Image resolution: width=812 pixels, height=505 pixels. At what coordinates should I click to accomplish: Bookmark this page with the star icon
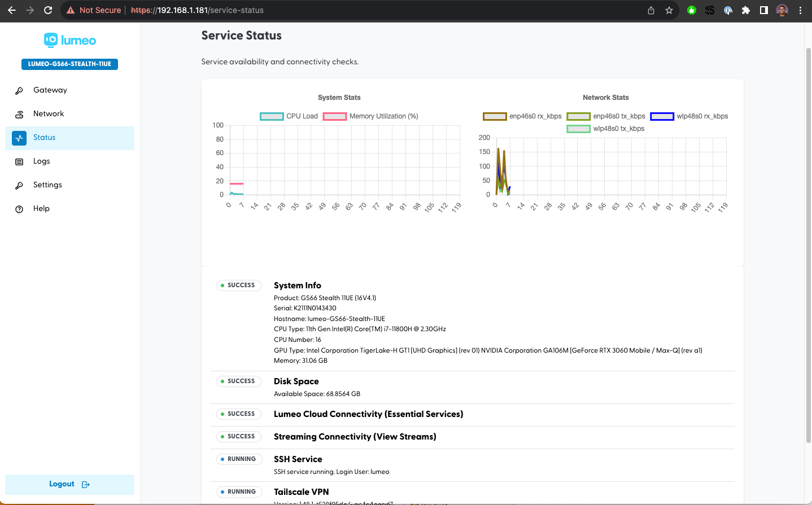pos(669,10)
